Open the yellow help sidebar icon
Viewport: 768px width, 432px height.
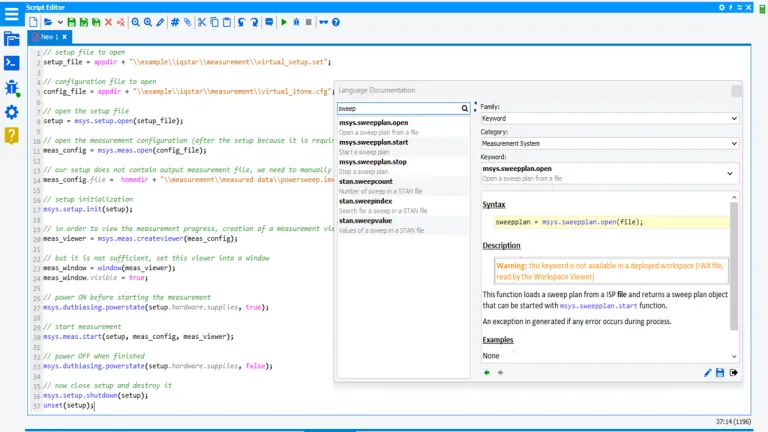point(11,136)
